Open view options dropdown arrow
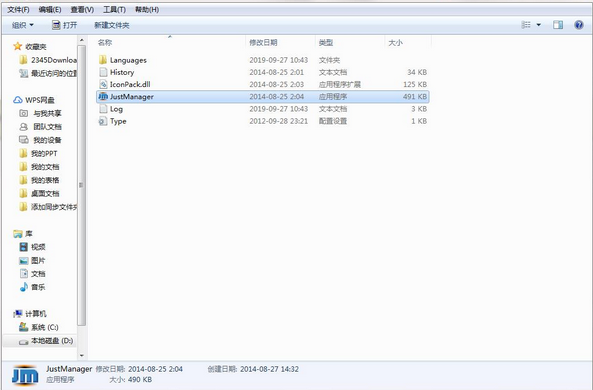593x390 pixels. [539, 25]
